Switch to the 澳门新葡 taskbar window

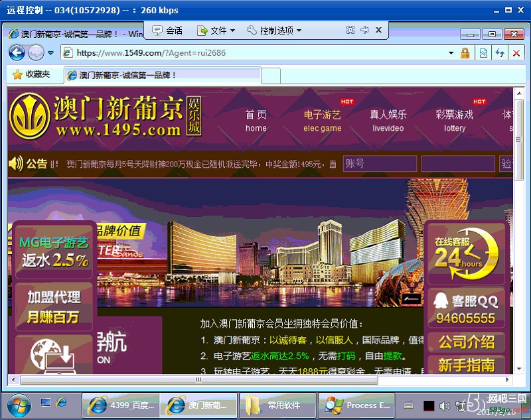tap(198, 405)
